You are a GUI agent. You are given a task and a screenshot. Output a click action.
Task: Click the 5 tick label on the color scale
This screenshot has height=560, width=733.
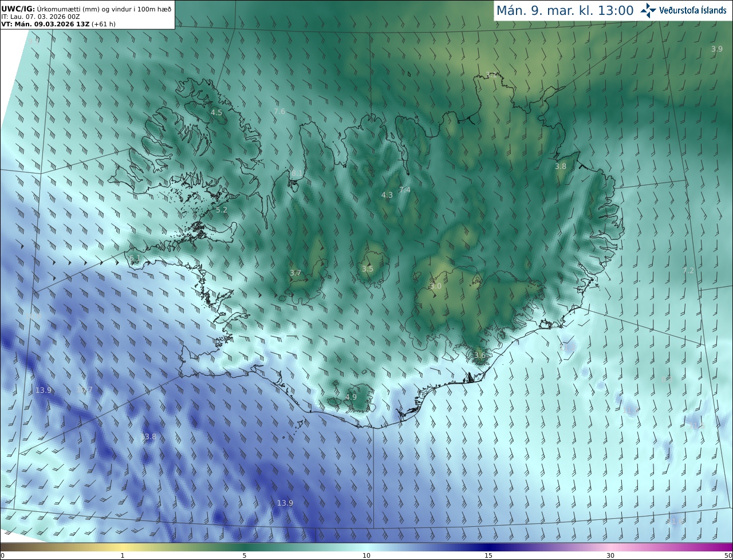point(245,555)
